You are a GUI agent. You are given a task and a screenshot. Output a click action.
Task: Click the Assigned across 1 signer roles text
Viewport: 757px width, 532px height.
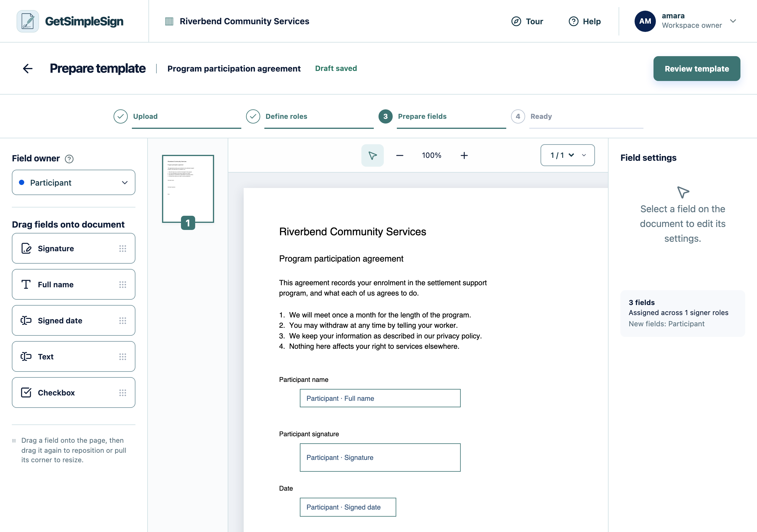click(x=678, y=312)
